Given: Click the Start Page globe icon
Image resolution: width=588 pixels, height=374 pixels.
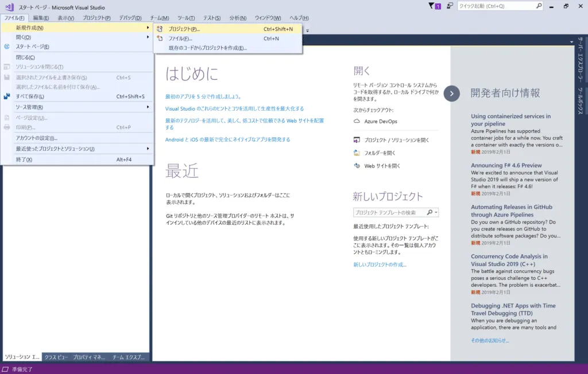Looking at the screenshot, I should pyautogui.click(x=7, y=46).
